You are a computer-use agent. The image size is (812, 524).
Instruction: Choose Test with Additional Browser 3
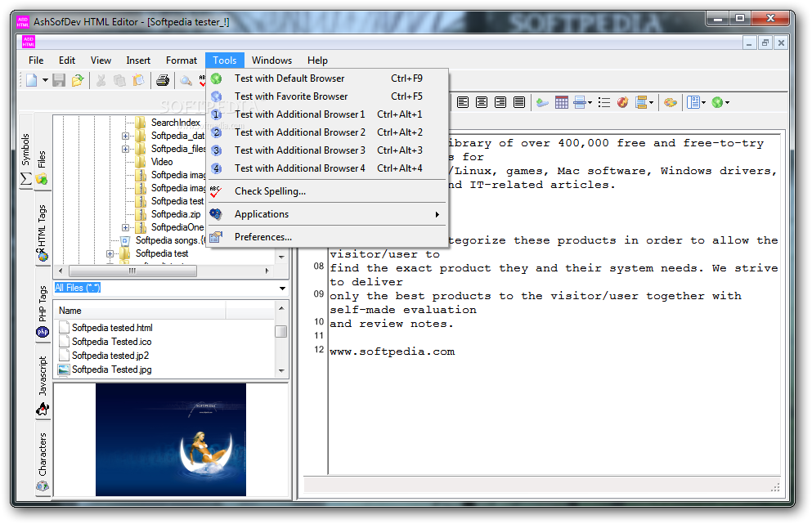coord(327,150)
